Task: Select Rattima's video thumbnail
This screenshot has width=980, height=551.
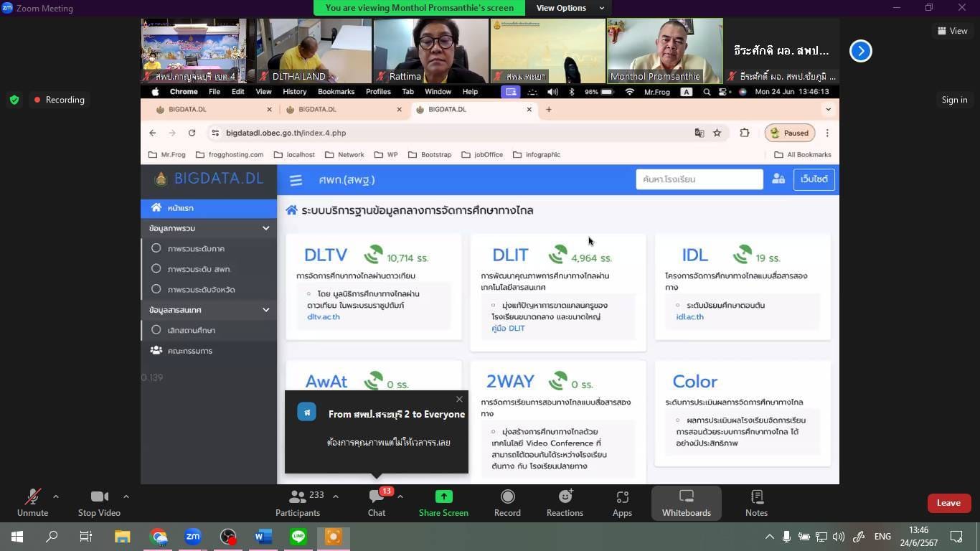Action: tap(430, 51)
